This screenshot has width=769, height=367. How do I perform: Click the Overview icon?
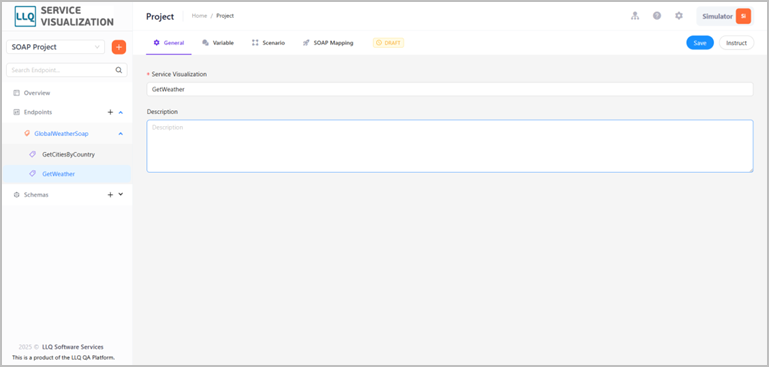point(16,93)
